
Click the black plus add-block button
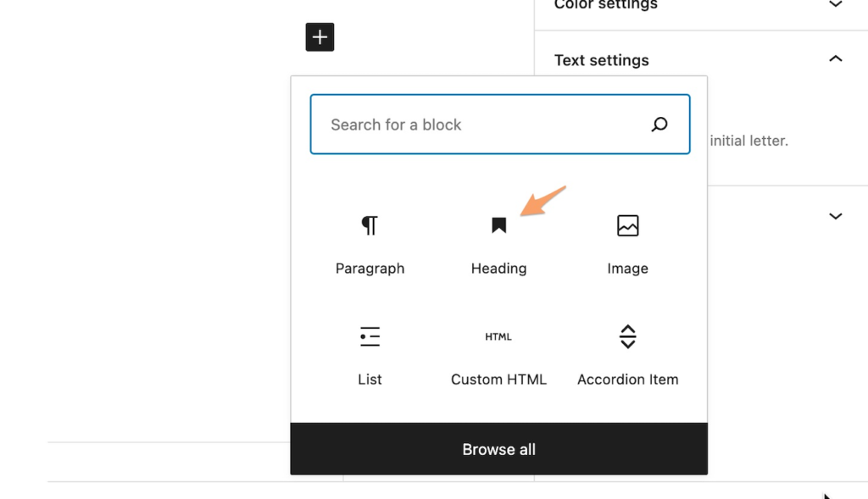click(320, 37)
